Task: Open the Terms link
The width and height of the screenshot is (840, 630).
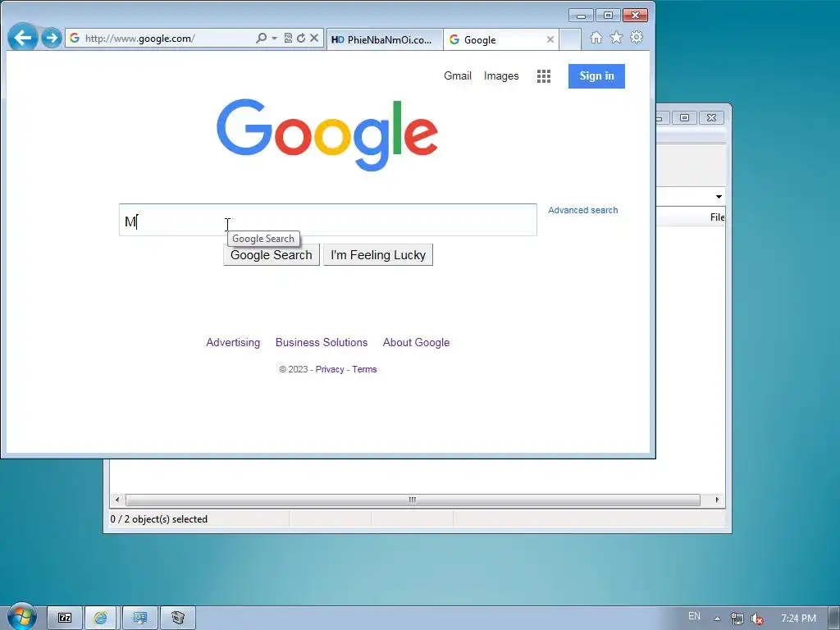Action: (364, 369)
